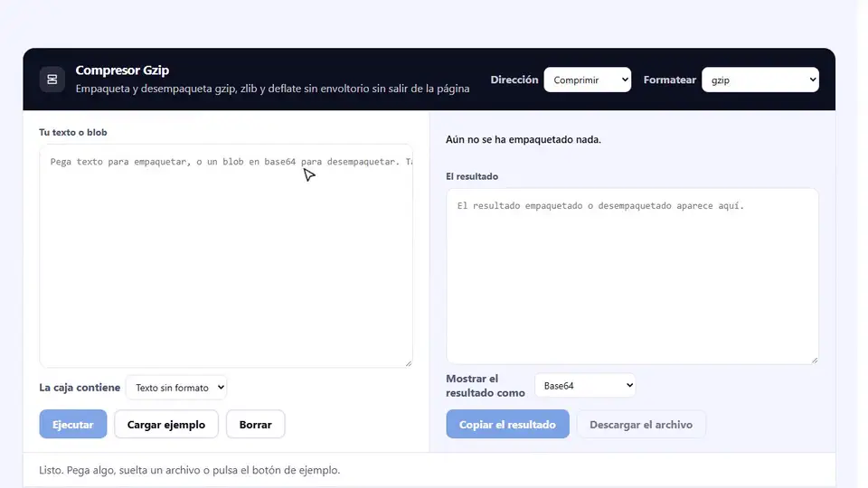Image resolution: width=868 pixels, height=488 pixels.
Task: Expand the La caja contiene dropdown
Action: (x=176, y=388)
